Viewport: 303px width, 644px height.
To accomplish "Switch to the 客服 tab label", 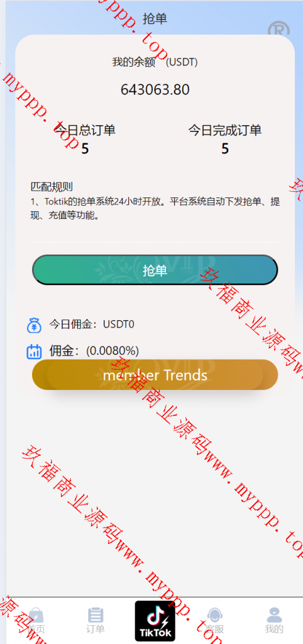I will click(x=215, y=629).
